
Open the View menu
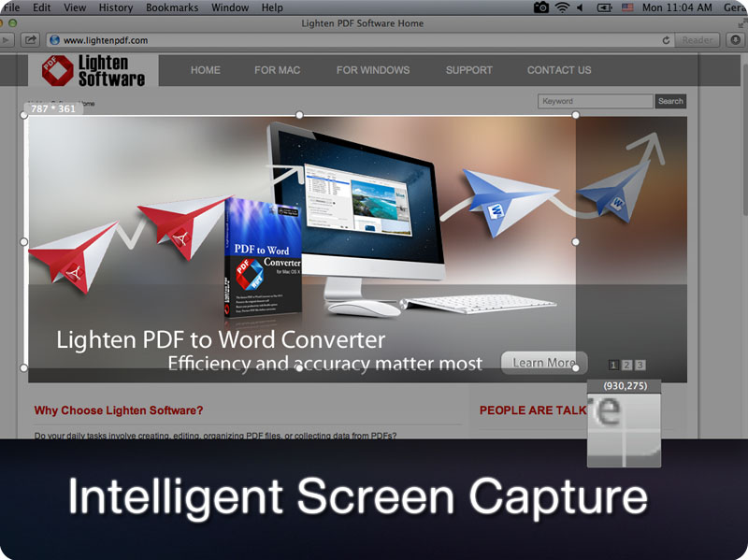point(75,7)
